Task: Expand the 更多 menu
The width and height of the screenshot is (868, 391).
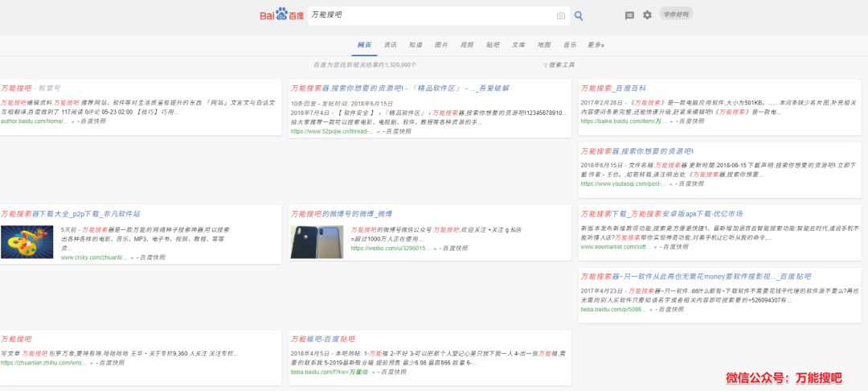Action: (x=596, y=45)
